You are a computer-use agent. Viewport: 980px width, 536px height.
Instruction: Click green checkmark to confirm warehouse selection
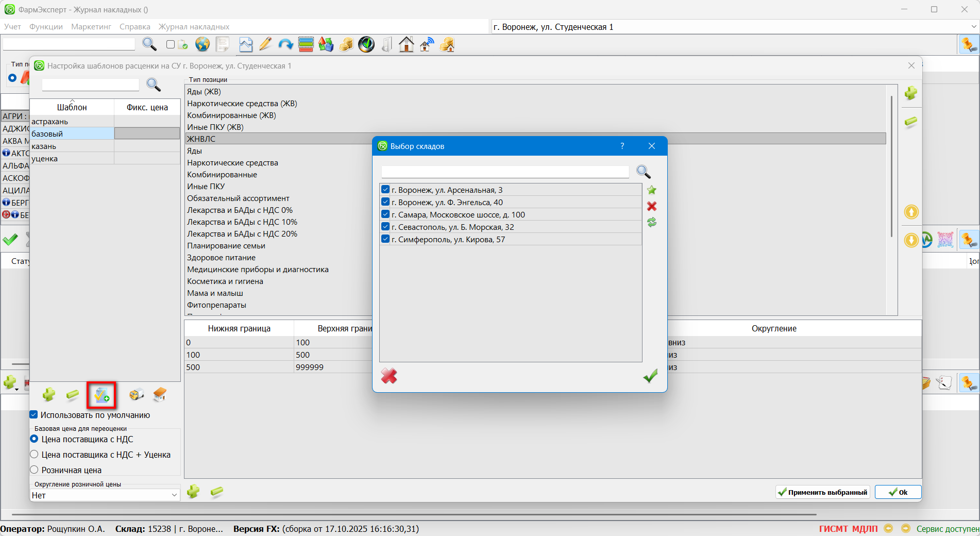pyautogui.click(x=650, y=376)
